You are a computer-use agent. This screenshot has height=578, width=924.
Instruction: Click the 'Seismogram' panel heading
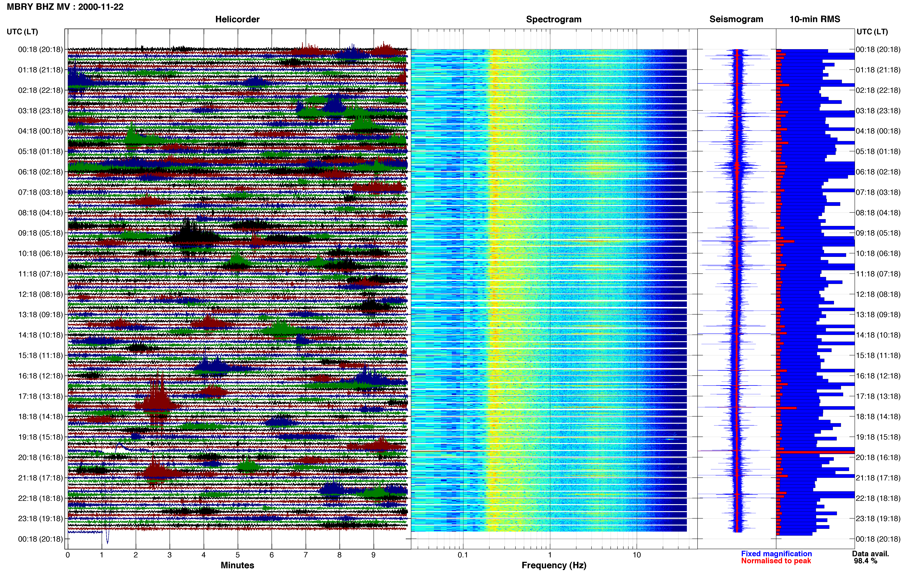click(x=736, y=19)
